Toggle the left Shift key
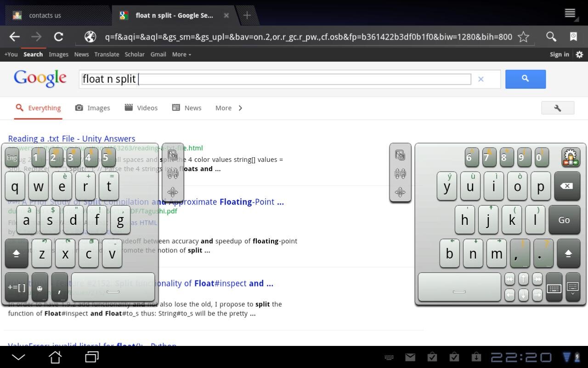The image size is (588, 368). 17,253
